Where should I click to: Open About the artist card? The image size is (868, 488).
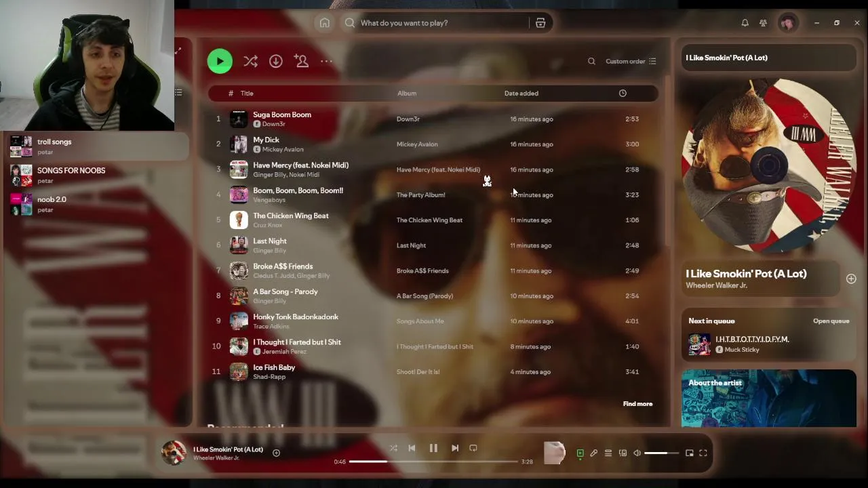tap(769, 398)
